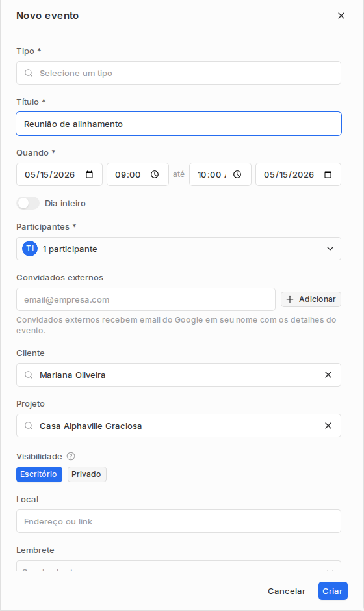Open the start time clock picker icon

[x=155, y=174]
